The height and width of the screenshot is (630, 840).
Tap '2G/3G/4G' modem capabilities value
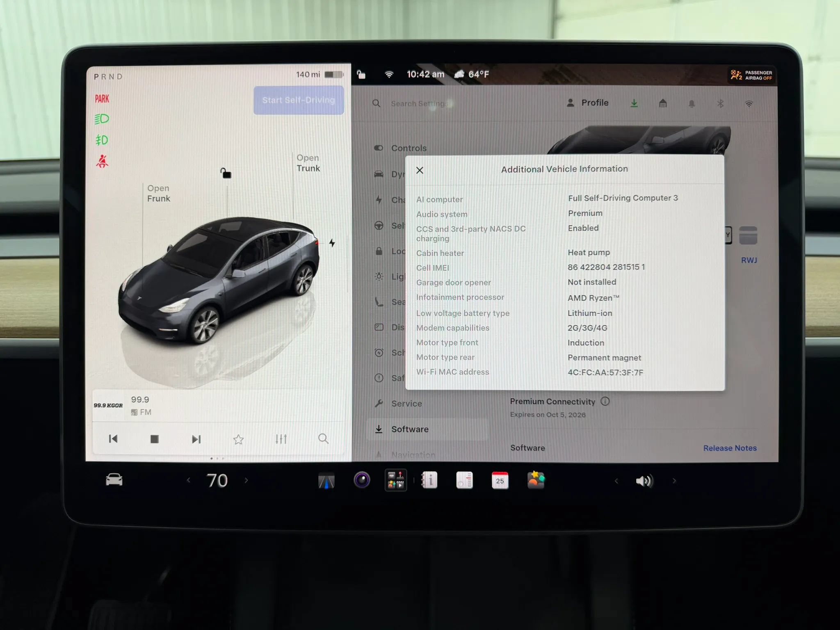[587, 328]
